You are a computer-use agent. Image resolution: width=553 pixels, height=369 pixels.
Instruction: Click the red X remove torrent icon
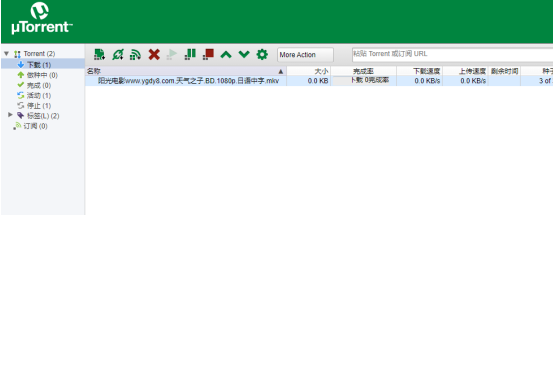(x=154, y=54)
